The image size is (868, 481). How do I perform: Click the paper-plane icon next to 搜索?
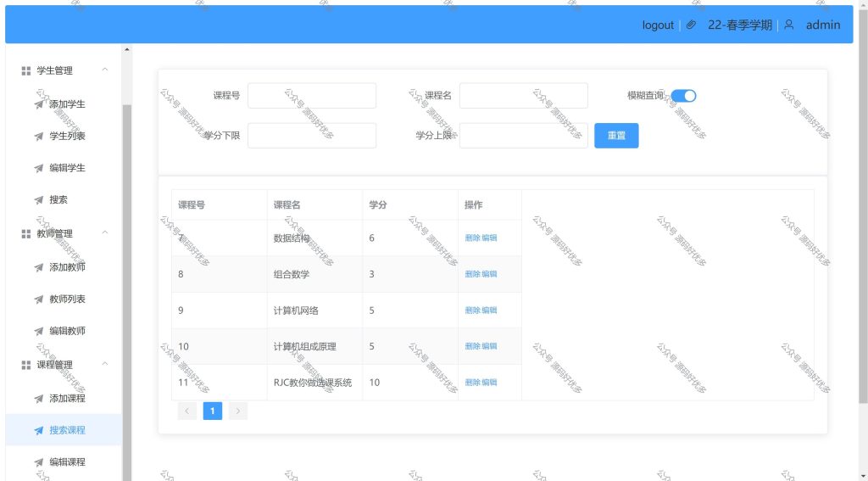[39, 200]
